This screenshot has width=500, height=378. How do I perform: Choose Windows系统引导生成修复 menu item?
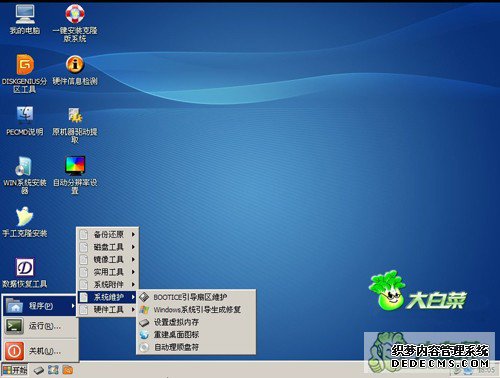[x=196, y=310]
